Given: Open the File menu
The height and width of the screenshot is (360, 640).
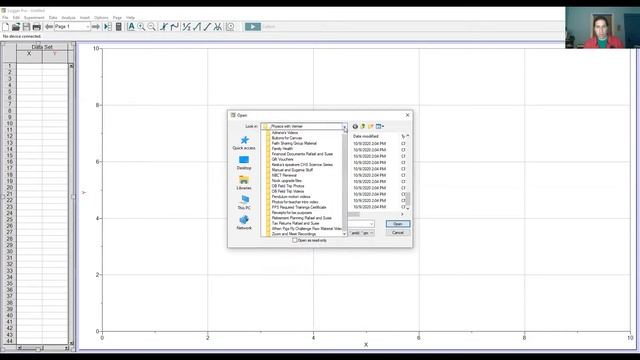Looking at the screenshot, I should (5, 18).
